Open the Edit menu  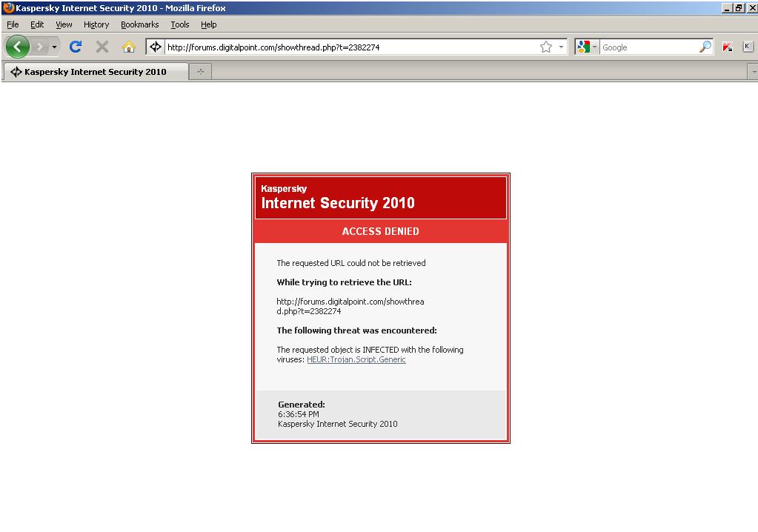pos(37,24)
